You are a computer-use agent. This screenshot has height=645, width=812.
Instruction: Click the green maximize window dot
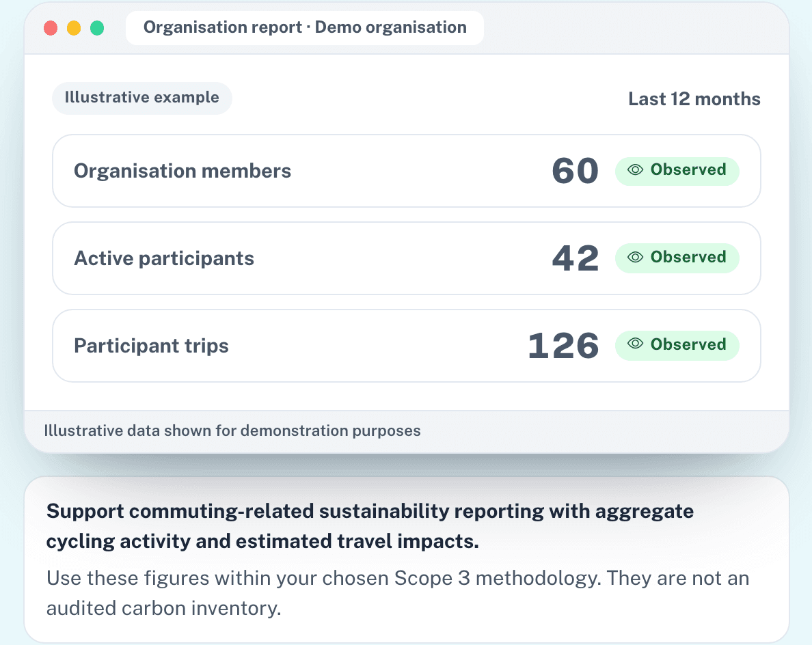[97, 28]
